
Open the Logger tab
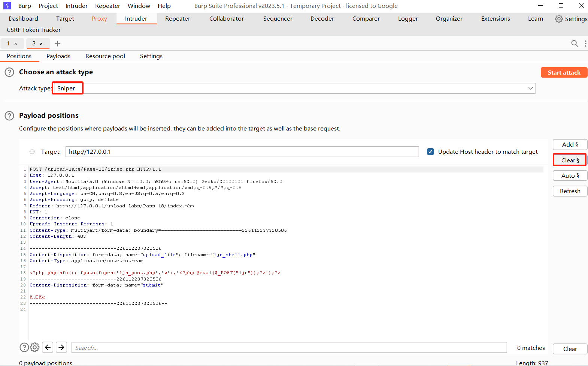coord(408,19)
